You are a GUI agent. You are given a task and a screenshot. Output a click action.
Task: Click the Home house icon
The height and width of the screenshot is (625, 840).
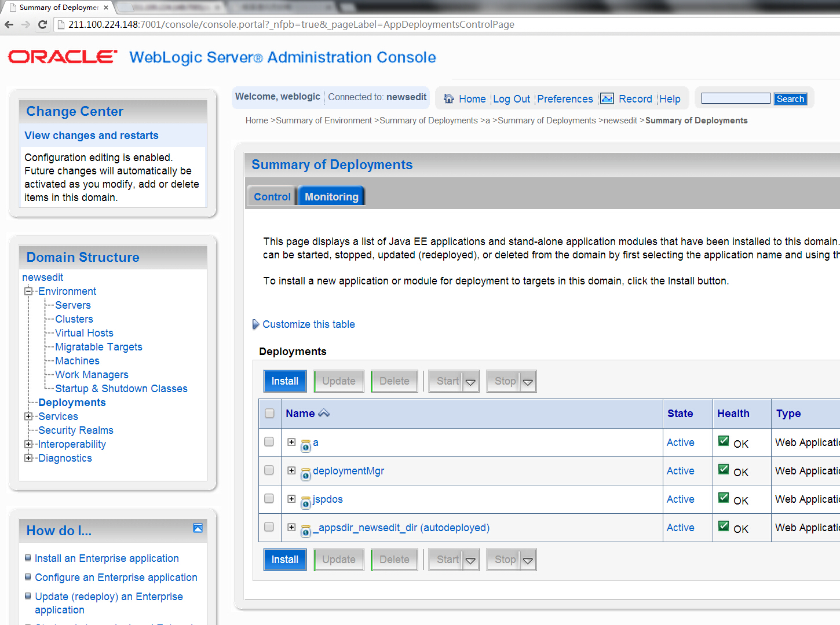pos(449,98)
